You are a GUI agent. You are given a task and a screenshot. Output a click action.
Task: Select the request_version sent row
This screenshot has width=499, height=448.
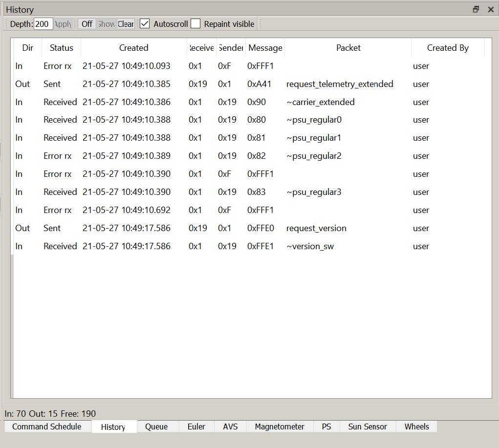pos(316,228)
